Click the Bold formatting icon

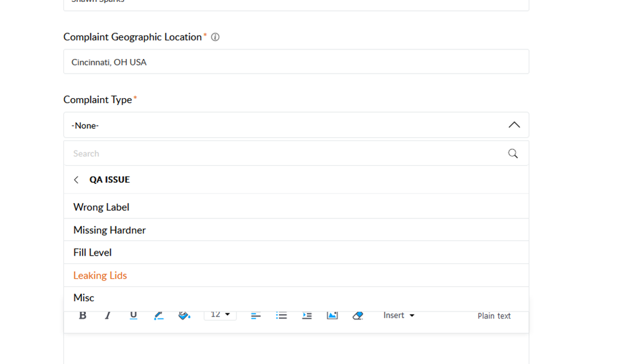(83, 315)
